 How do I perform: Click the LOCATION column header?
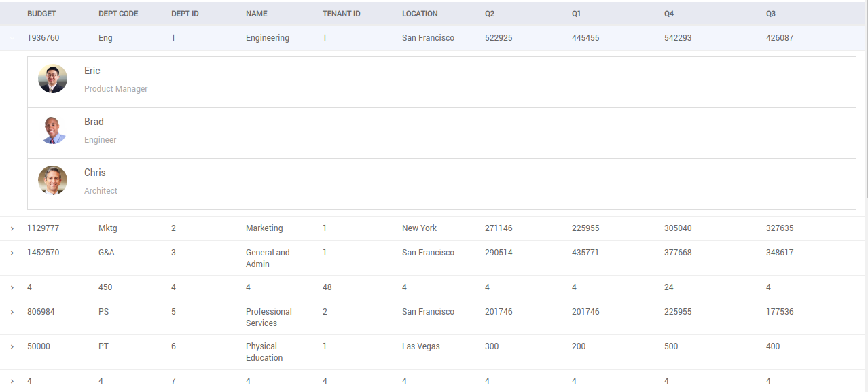(420, 14)
